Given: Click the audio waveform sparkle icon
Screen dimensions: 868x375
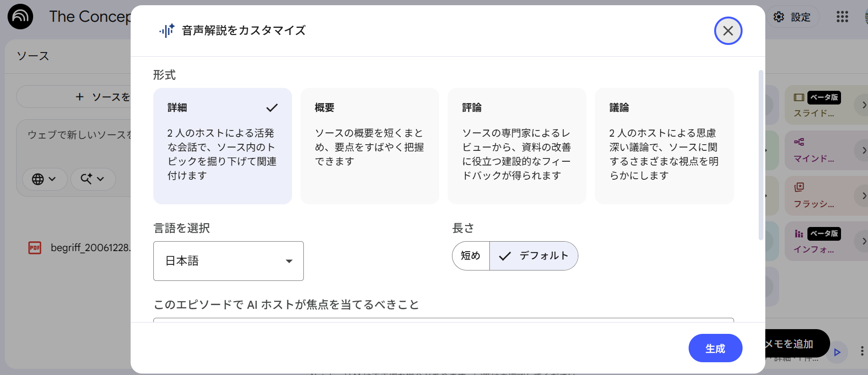Looking at the screenshot, I should 167,31.
